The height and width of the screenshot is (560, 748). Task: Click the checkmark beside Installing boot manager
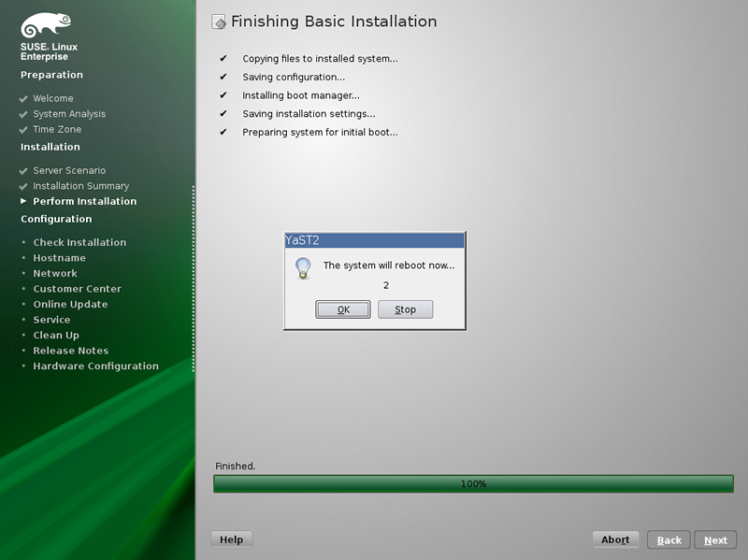click(x=223, y=95)
